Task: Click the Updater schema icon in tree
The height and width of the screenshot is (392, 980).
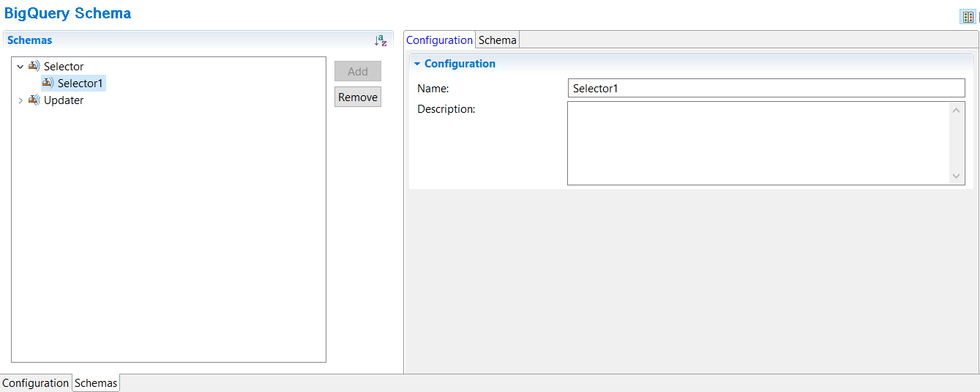Action: tap(34, 100)
